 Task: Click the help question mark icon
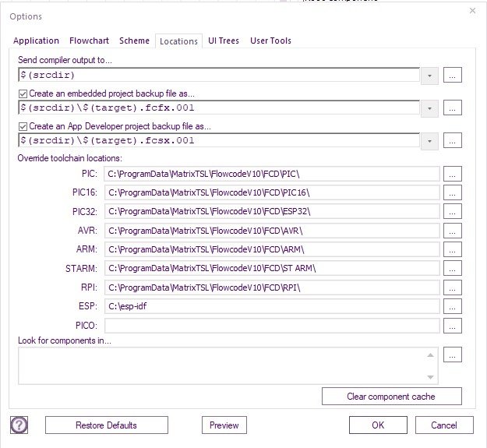click(19, 425)
